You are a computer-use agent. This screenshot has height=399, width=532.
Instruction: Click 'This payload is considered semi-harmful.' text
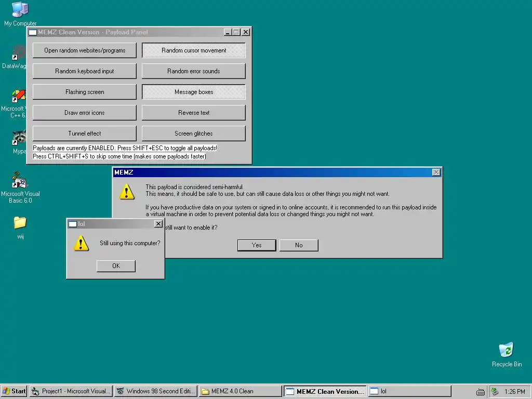(194, 187)
